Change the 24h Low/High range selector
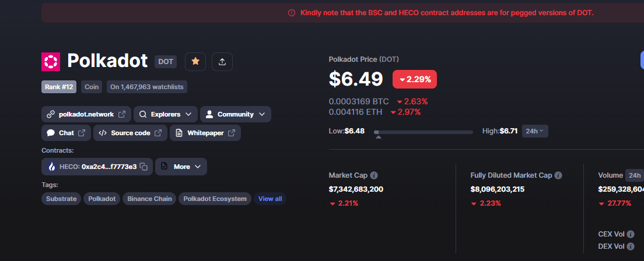Viewport: 644px width, 261px height. pos(535,131)
